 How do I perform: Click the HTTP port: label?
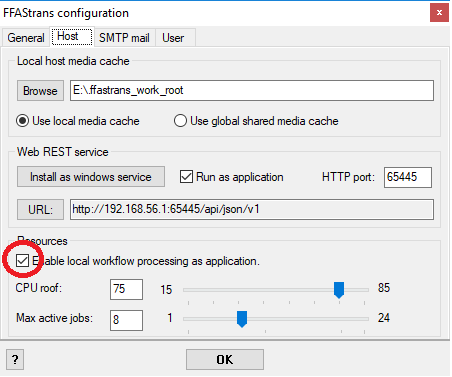(x=348, y=177)
